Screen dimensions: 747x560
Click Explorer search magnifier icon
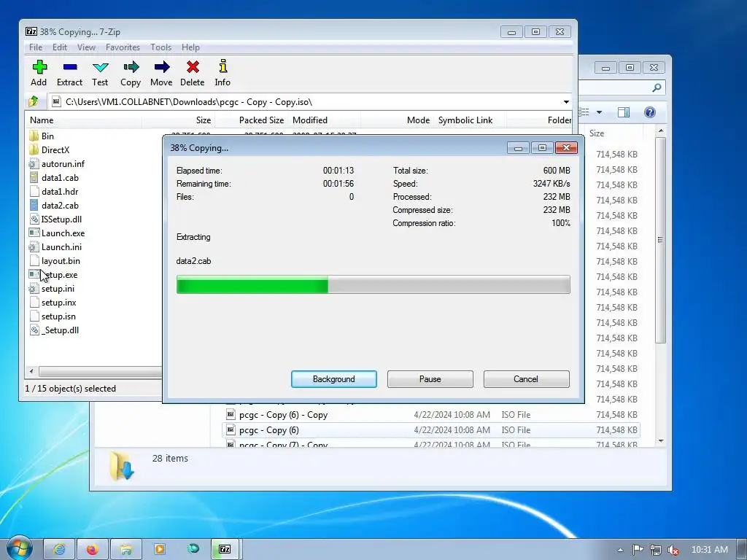[657, 87]
